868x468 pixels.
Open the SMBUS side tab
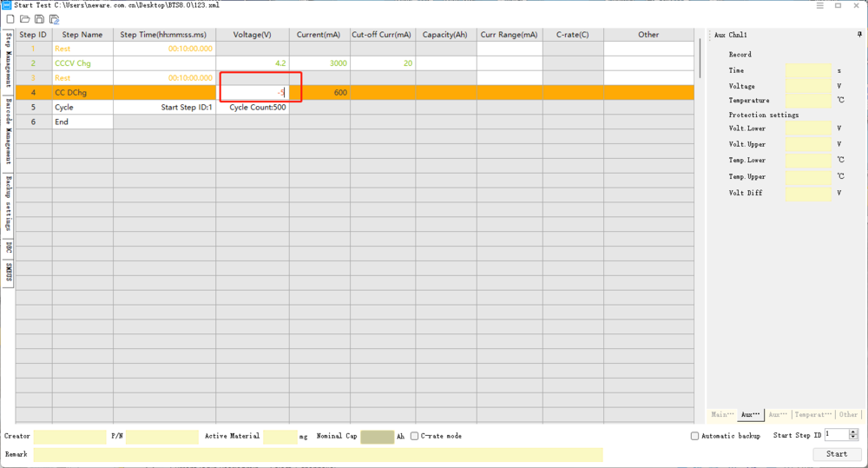[x=8, y=272]
